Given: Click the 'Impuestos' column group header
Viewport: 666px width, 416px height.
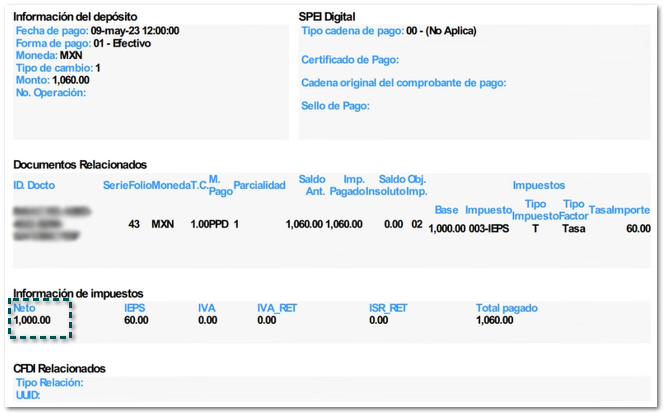Looking at the screenshot, I should pyautogui.click(x=539, y=185).
